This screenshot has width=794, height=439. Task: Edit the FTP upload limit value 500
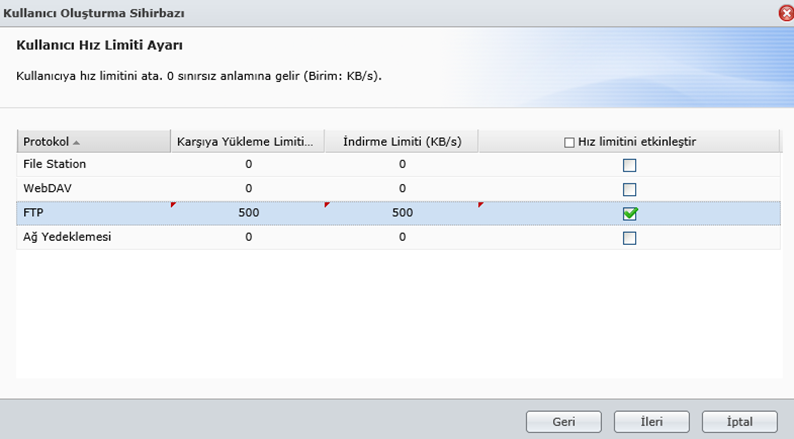248,213
